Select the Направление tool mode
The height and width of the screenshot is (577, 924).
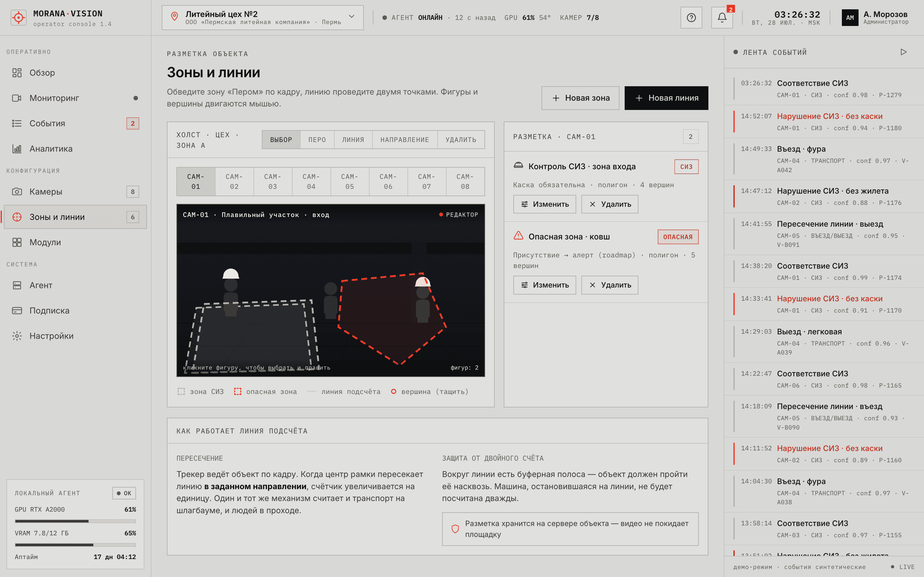(x=405, y=140)
